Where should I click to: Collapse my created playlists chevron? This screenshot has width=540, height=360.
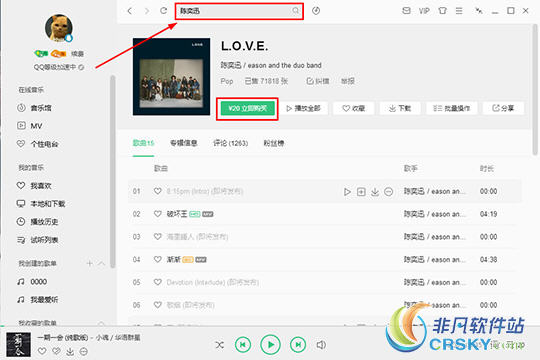point(102,264)
